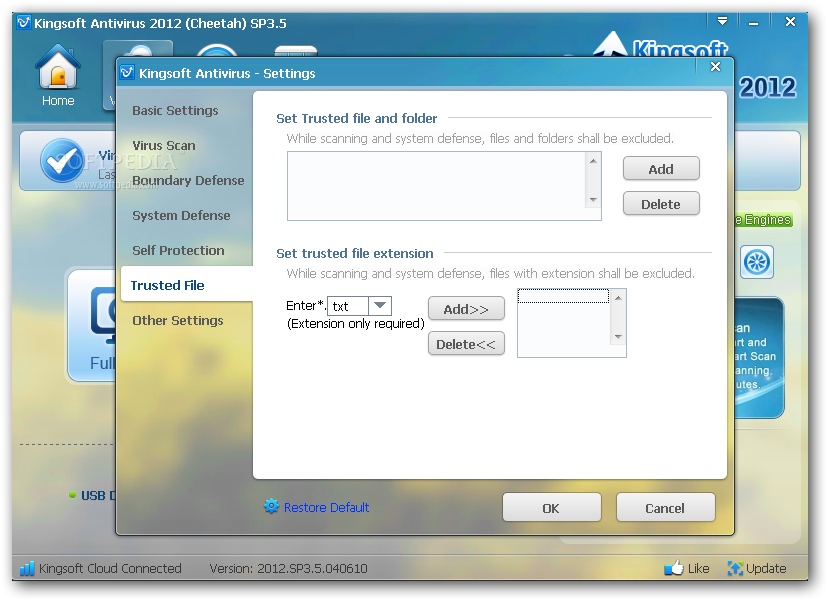
Task: Click the Update arrow icon
Action: pos(735,568)
